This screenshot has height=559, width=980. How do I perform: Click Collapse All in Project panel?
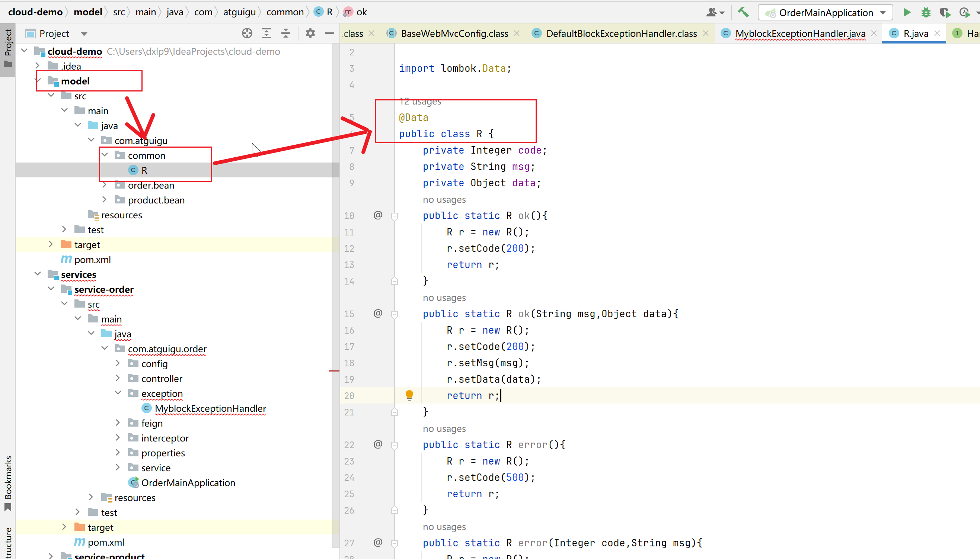click(285, 33)
